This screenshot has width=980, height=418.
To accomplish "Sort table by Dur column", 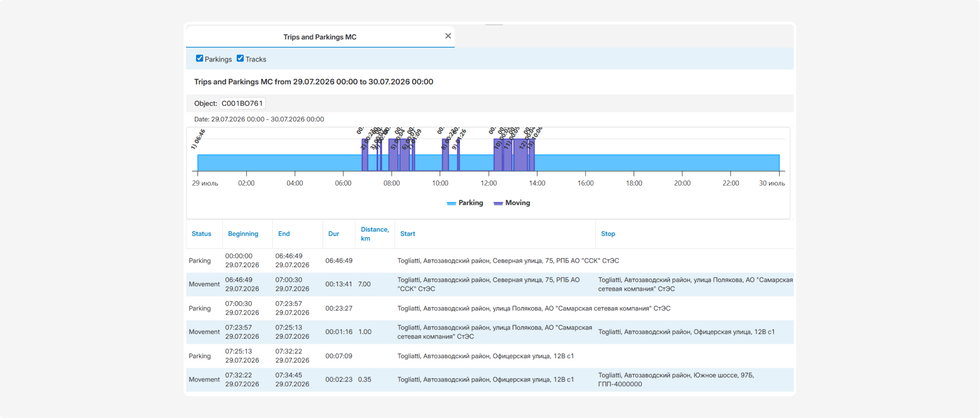I will pos(334,234).
